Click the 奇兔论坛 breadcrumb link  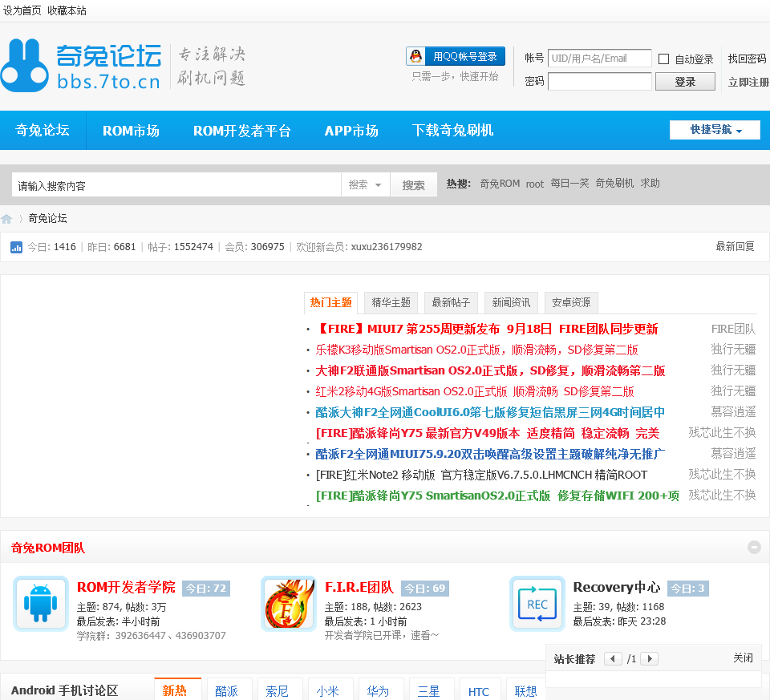tap(47, 218)
